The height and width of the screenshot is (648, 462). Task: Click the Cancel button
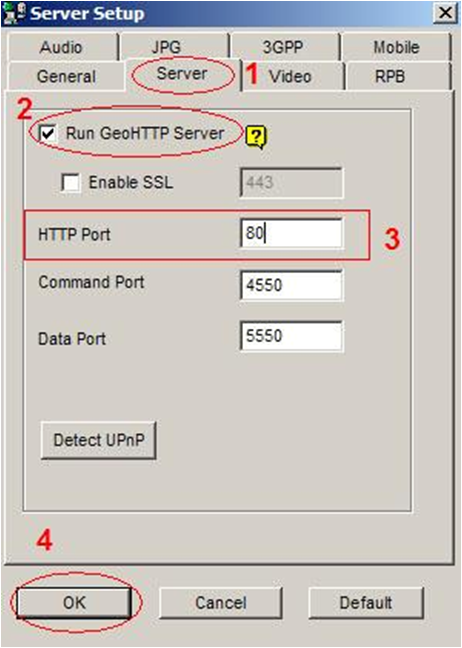221,603
